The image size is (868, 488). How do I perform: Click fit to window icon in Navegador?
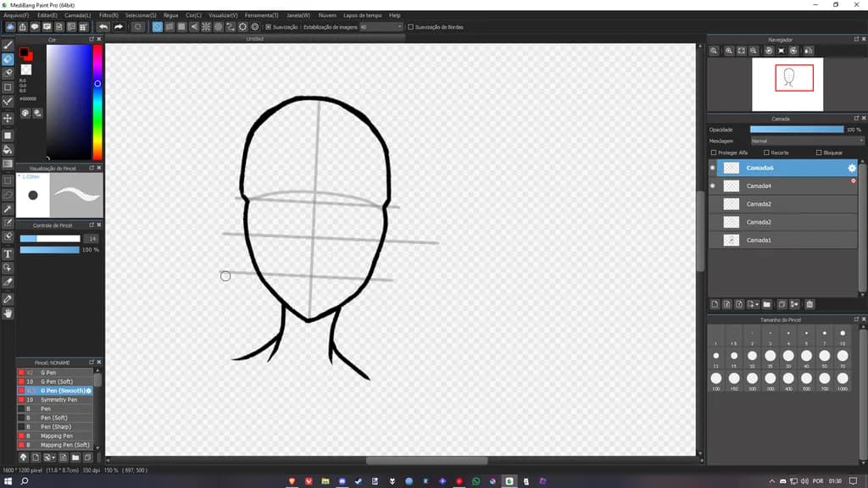coord(741,50)
